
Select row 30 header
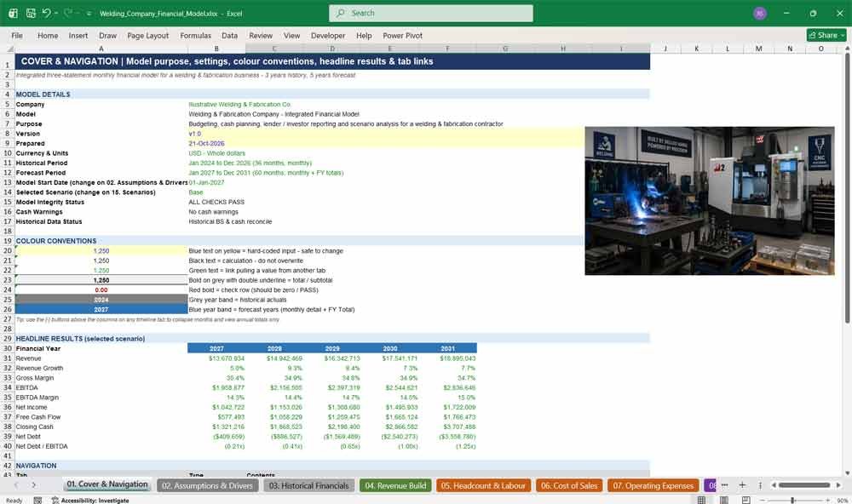8,349
